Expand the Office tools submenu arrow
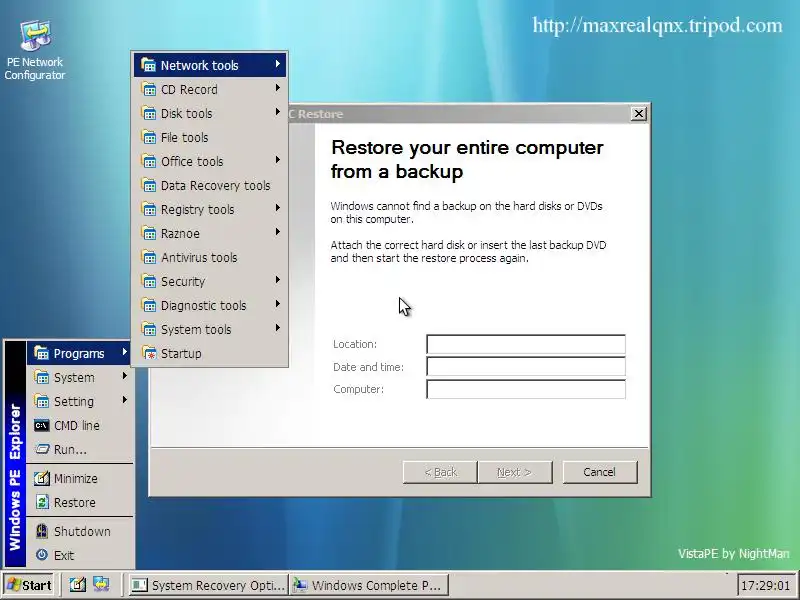Screen dimensions: 800x600 278,160
